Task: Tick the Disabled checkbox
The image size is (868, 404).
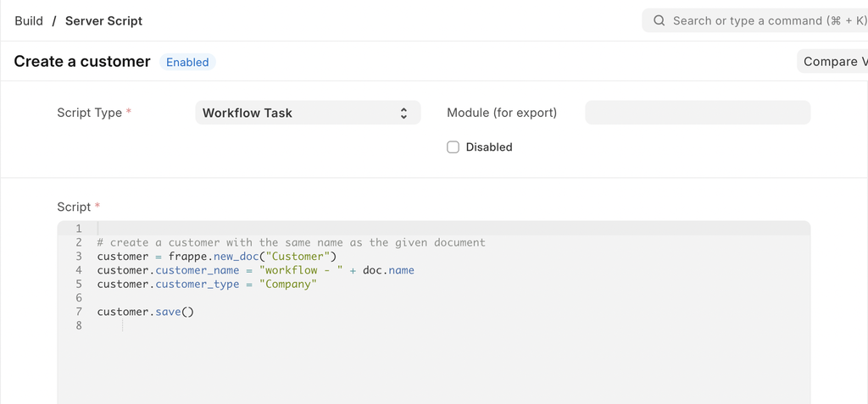Action: tap(453, 147)
